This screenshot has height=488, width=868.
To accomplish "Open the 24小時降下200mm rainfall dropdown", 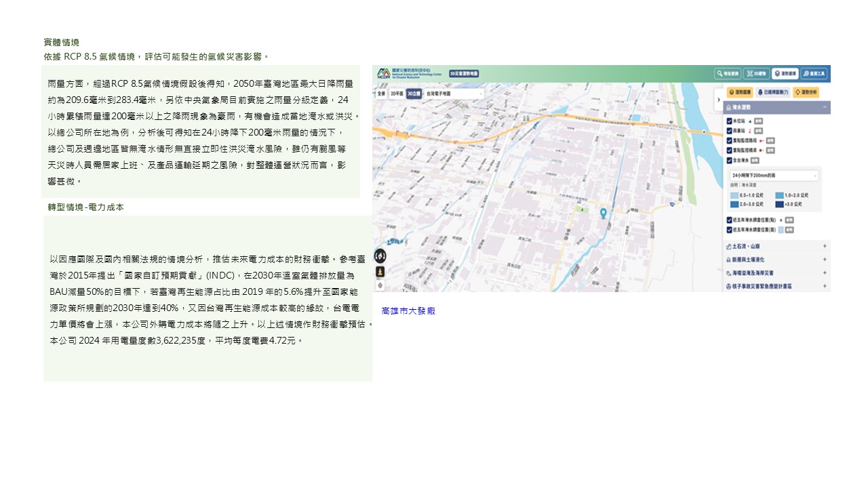I will click(773, 176).
